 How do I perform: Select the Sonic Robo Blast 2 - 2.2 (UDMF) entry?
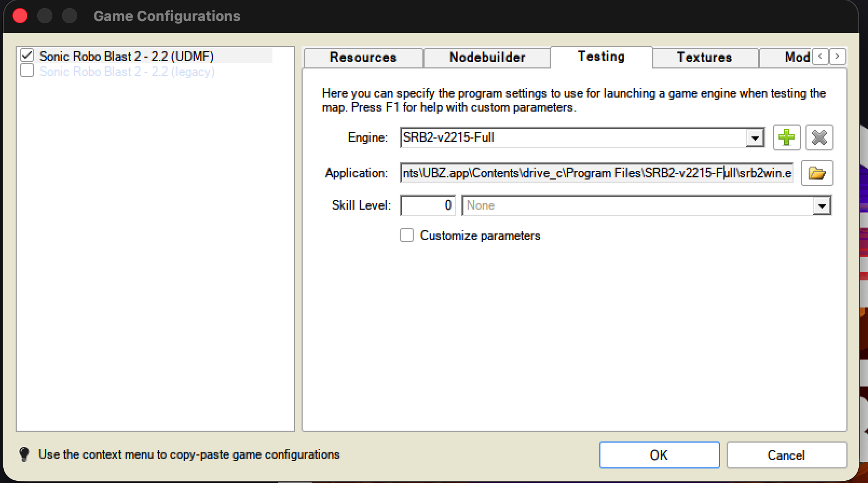(x=127, y=56)
